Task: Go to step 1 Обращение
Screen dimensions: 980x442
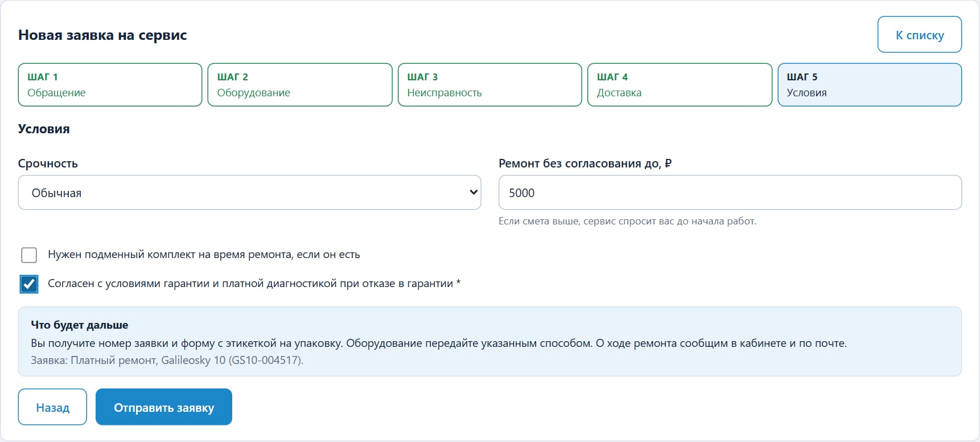Action: coord(110,85)
